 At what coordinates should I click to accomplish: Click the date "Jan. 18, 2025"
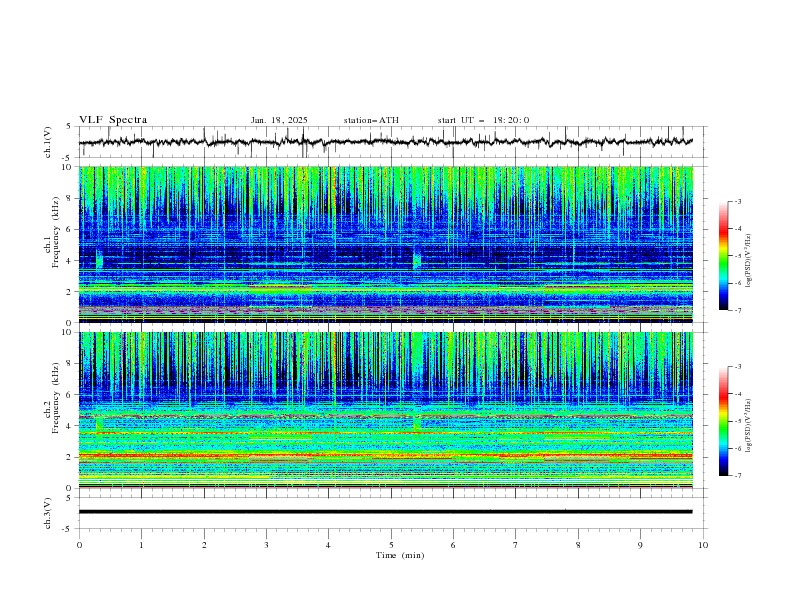point(279,120)
